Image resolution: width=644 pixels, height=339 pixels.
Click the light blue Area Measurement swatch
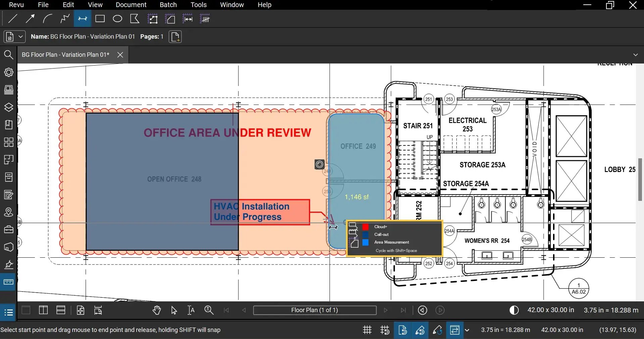(x=365, y=242)
